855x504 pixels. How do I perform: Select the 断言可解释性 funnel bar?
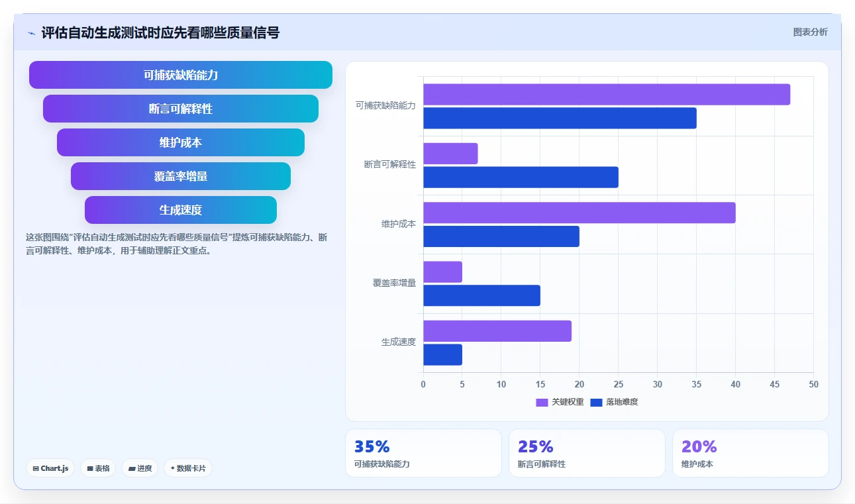click(x=181, y=109)
